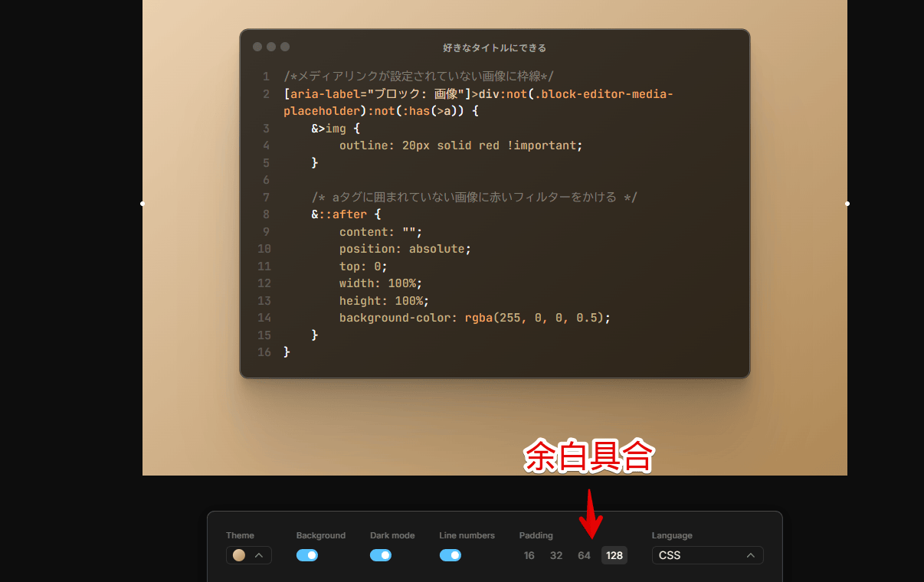Screen dimensions: 924x582
Task: Click the background-color rgba code line
Action: [x=475, y=318]
